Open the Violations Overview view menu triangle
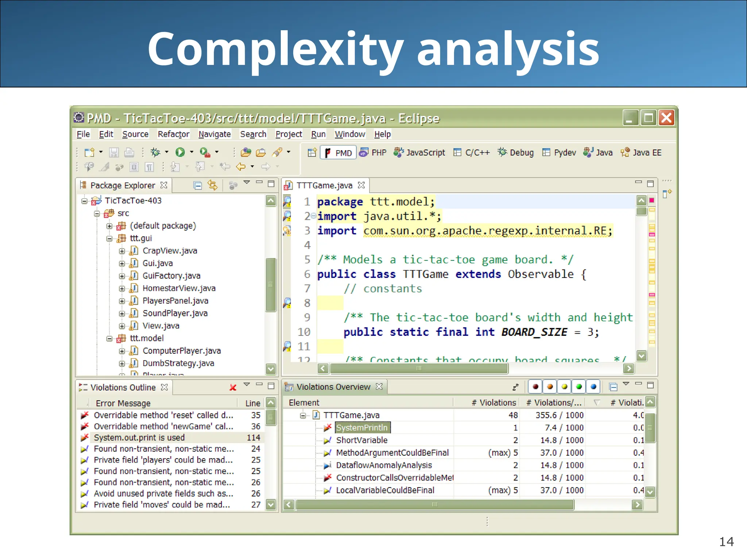747x560 pixels. [626, 384]
